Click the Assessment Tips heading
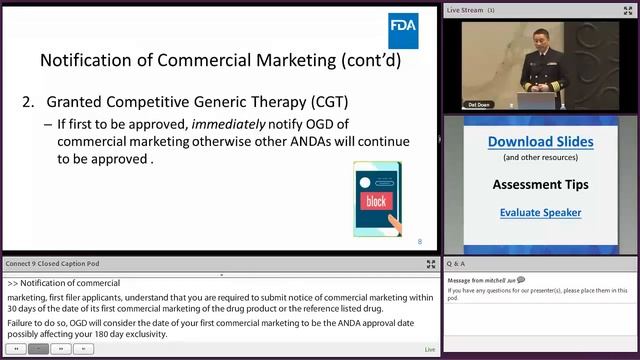 coord(540,184)
